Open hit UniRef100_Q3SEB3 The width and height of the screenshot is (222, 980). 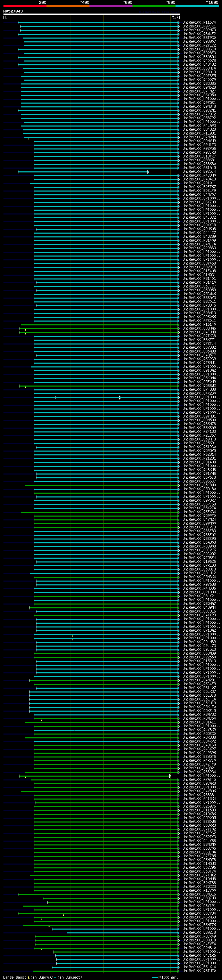pos(199,531)
